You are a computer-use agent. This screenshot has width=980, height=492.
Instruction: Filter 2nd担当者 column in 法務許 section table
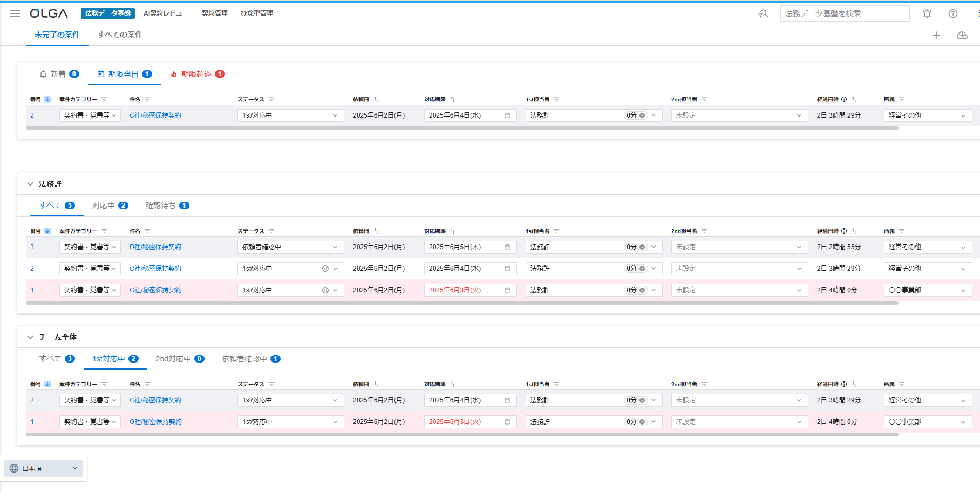pos(704,231)
